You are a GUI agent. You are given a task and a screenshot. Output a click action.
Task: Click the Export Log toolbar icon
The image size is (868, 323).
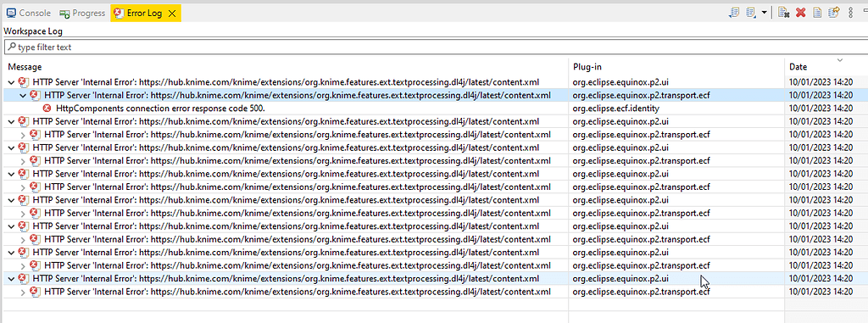pyautogui.click(x=735, y=13)
